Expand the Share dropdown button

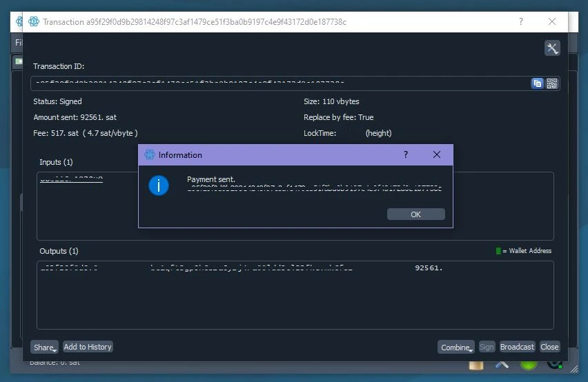[x=44, y=347]
